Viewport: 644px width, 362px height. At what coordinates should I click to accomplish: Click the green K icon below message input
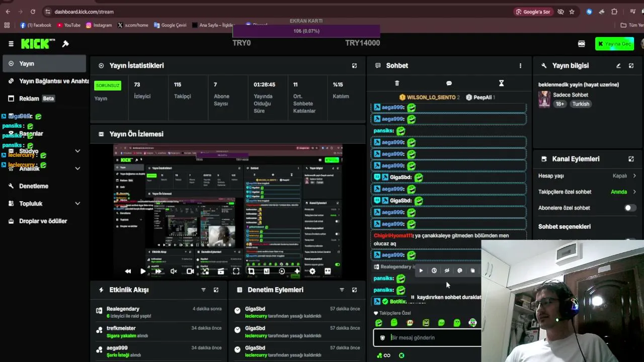tap(401, 355)
